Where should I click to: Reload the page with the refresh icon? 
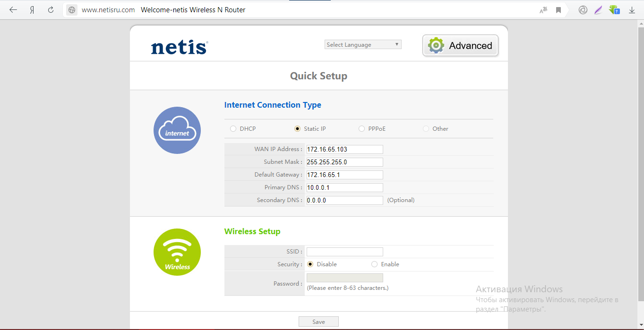point(51,10)
